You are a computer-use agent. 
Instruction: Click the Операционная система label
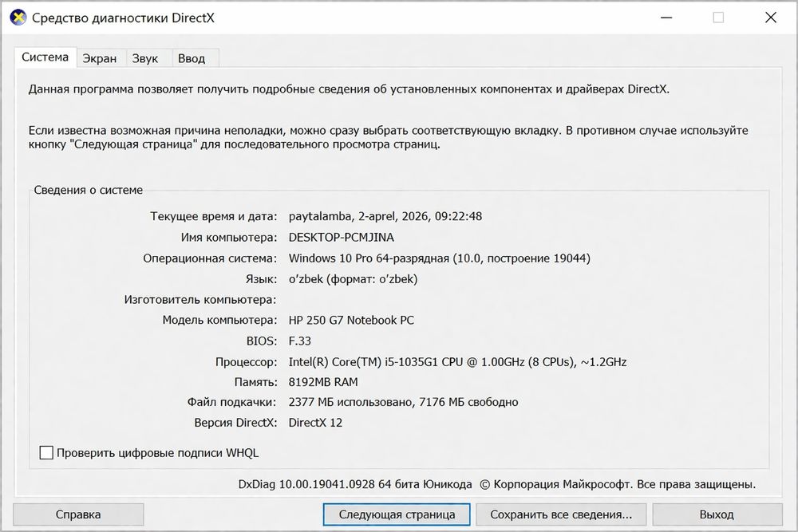pyautogui.click(x=210, y=258)
